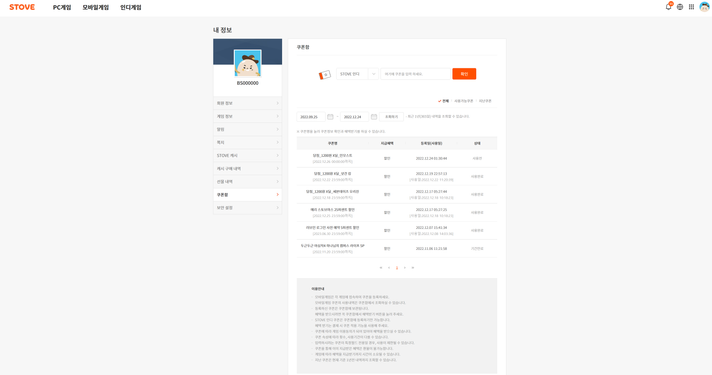Open the notification bell icon

[668, 6]
